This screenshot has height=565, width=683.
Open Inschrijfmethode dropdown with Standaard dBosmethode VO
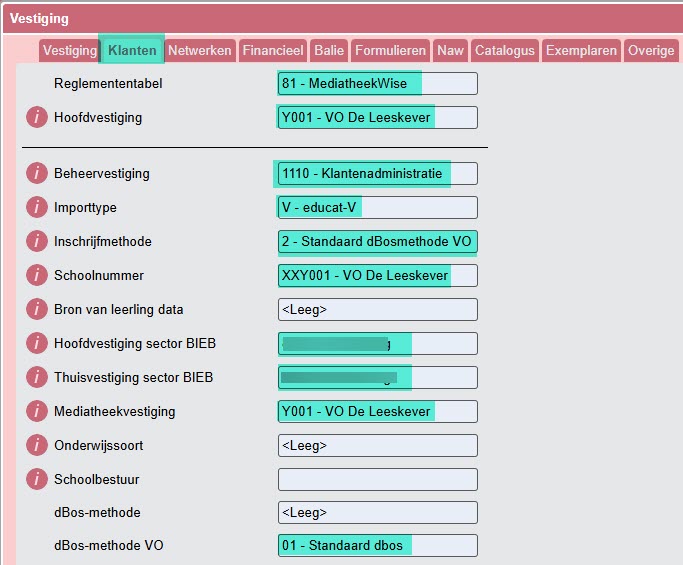(x=378, y=241)
